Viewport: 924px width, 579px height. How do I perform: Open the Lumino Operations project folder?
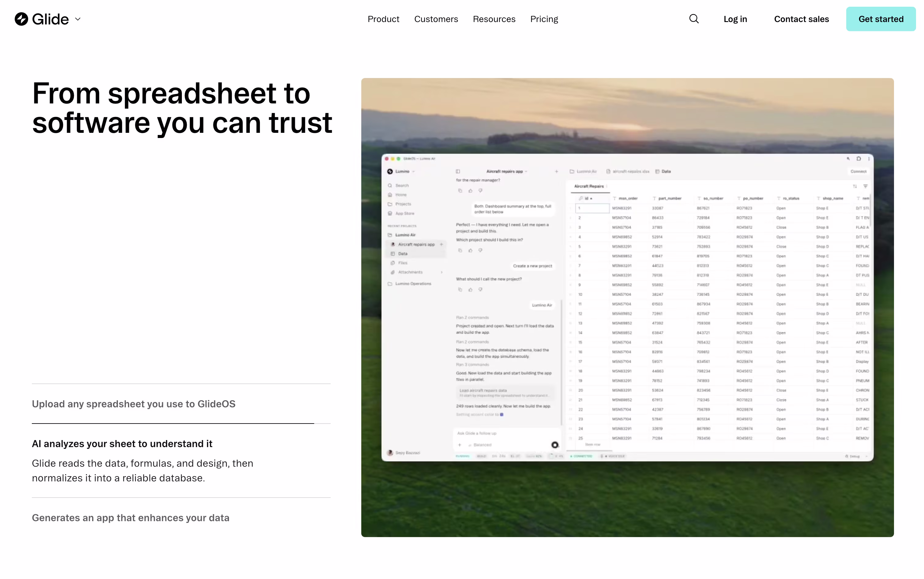(410, 284)
